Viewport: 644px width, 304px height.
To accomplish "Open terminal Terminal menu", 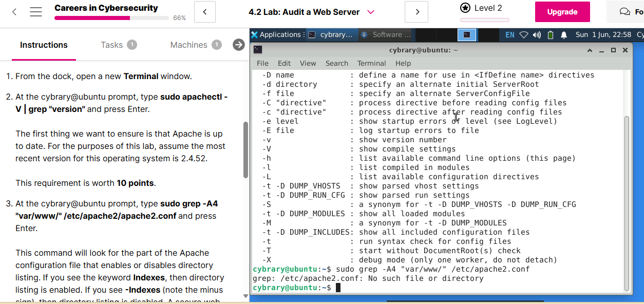I will tap(372, 63).
